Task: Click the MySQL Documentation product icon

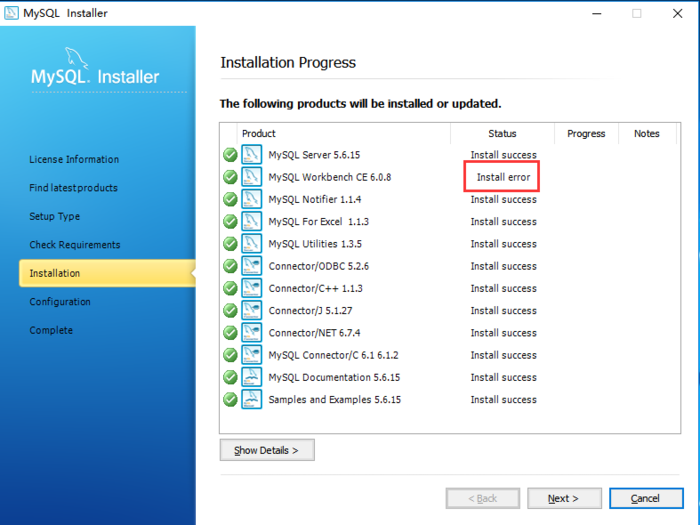Action: pos(251,377)
